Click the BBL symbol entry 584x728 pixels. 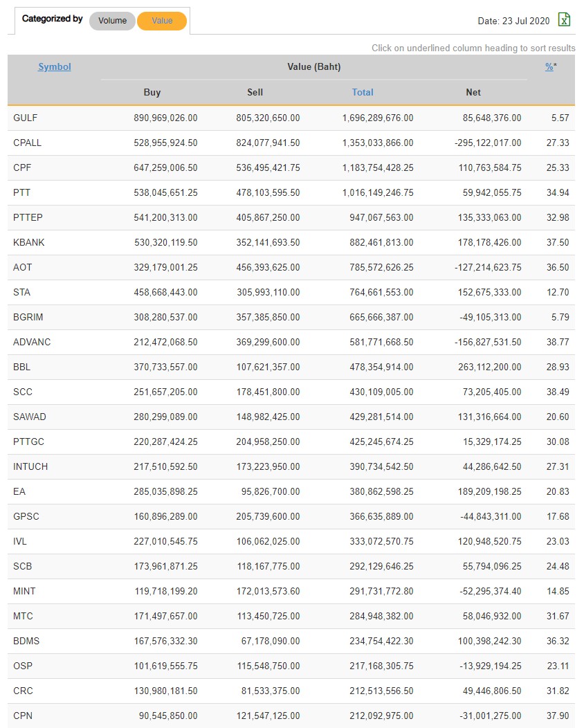(22, 367)
